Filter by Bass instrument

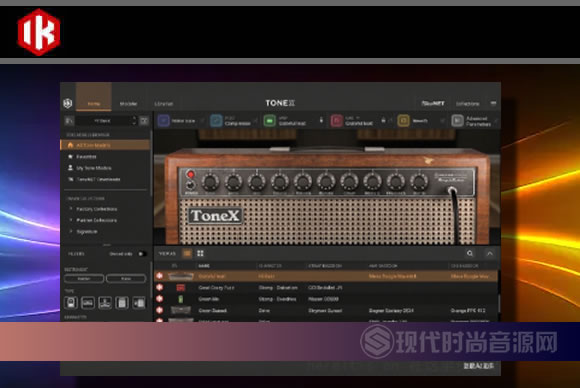point(126,279)
